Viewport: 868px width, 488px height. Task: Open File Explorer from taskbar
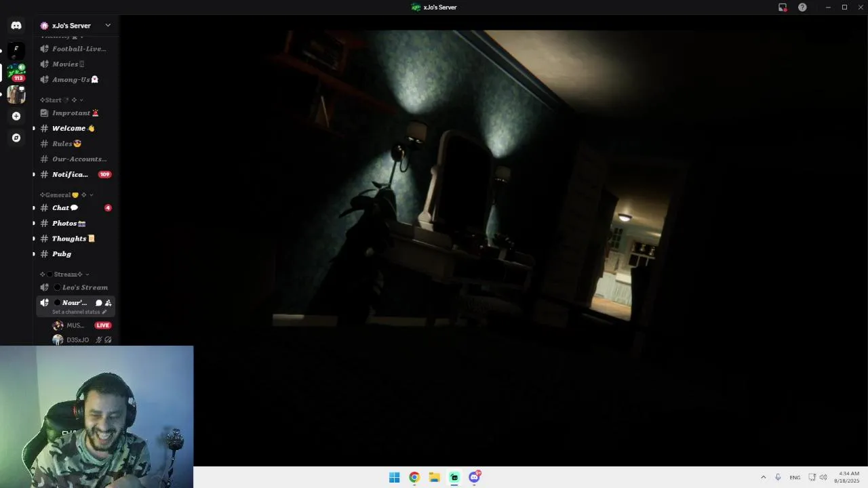click(434, 477)
